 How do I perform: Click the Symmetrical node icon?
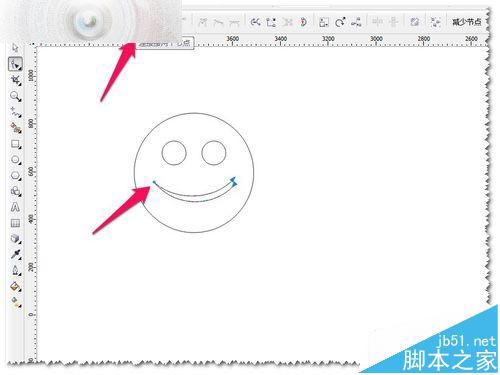pos(234,22)
